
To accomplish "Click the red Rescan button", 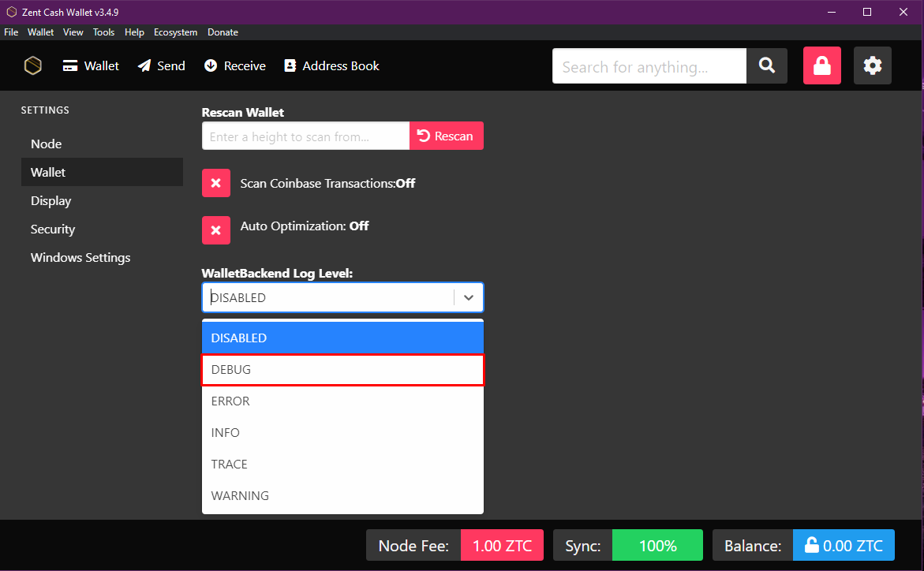I will [x=446, y=136].
